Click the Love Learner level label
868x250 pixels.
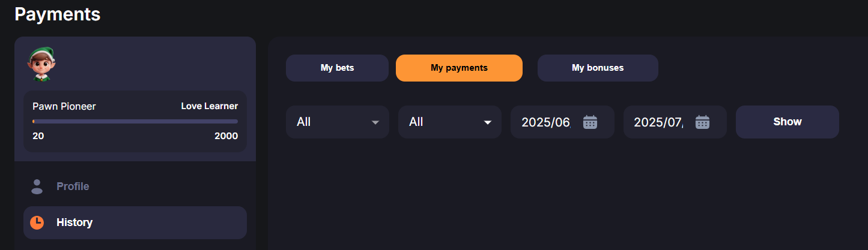209,106
